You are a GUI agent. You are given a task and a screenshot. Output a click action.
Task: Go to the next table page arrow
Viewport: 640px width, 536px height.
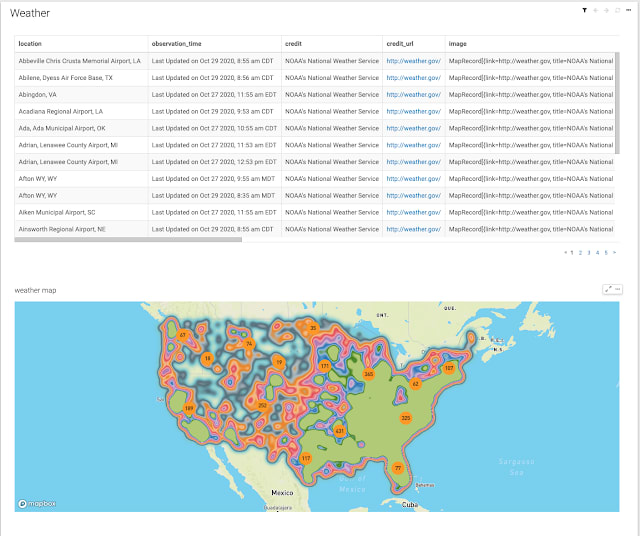[x=614, y=253]
